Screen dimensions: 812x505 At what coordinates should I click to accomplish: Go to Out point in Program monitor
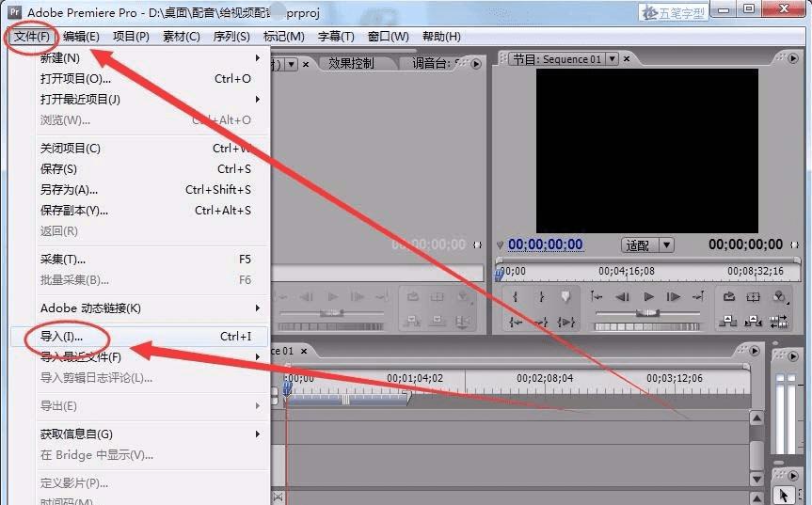point(541,323)
